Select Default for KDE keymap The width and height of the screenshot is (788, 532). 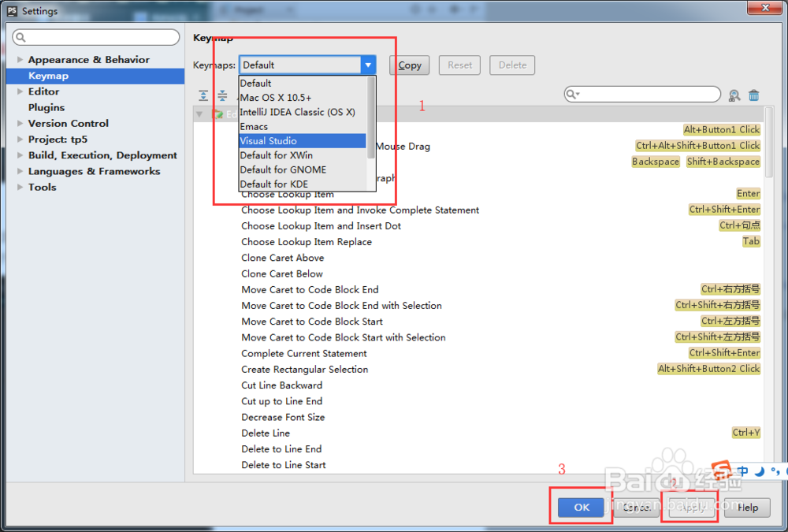tap(303, 184)
